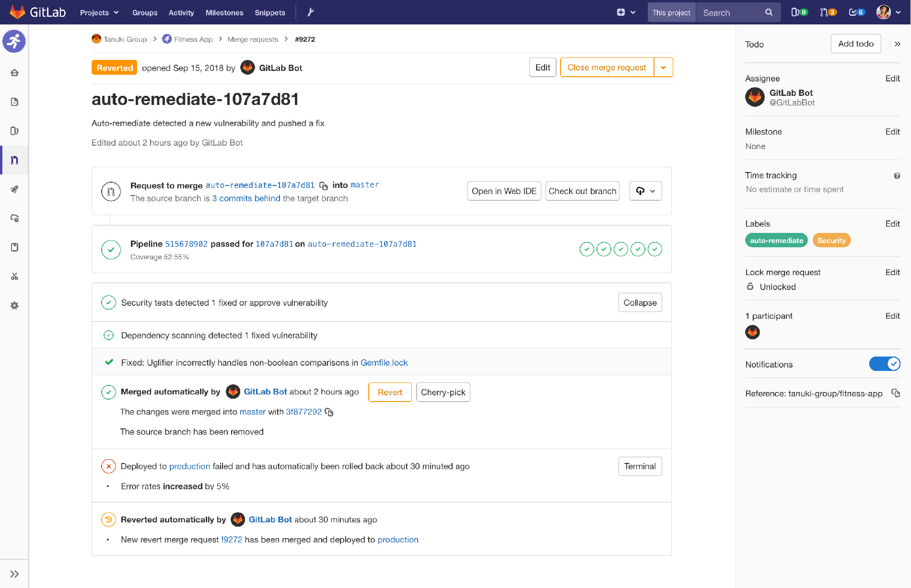Open the project home icon in sidebar
This screenshot has width=911, height=588.
(14, 73)
